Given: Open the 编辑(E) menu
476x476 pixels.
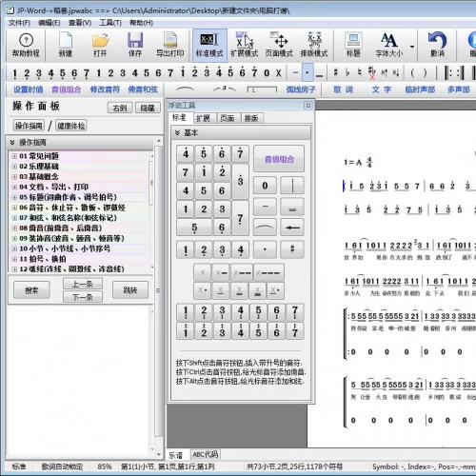Looking at the screenshot, I should click(x=50, y=23).
